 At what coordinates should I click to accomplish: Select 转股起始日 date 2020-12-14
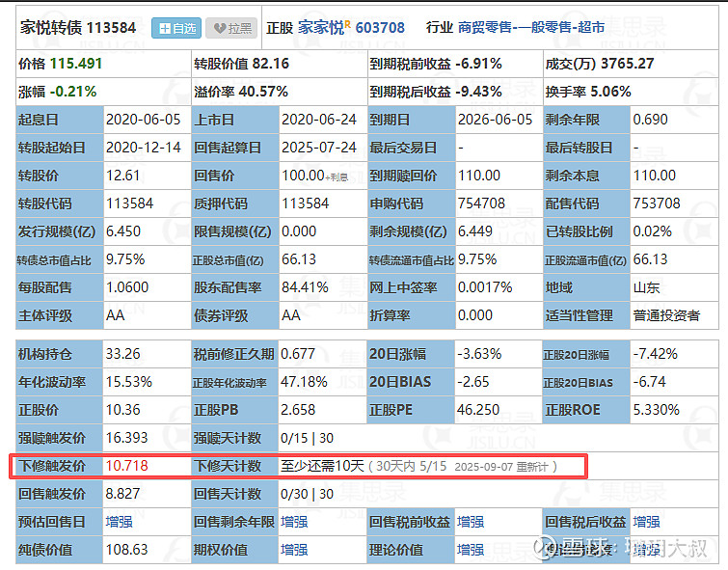(143, 148)
